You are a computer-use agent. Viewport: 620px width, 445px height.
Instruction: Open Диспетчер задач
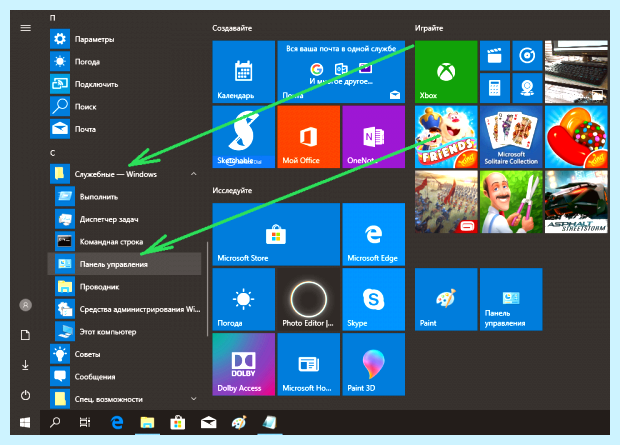125,219
